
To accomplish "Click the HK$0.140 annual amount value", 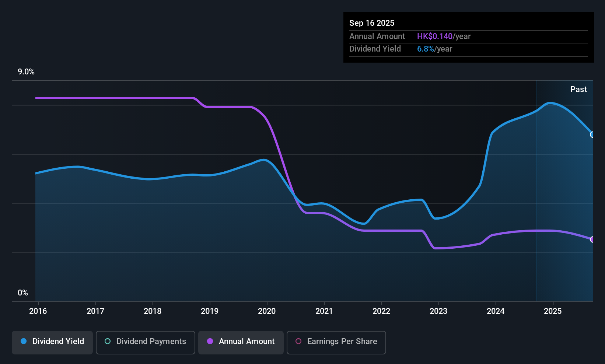I will pos(435,36).
